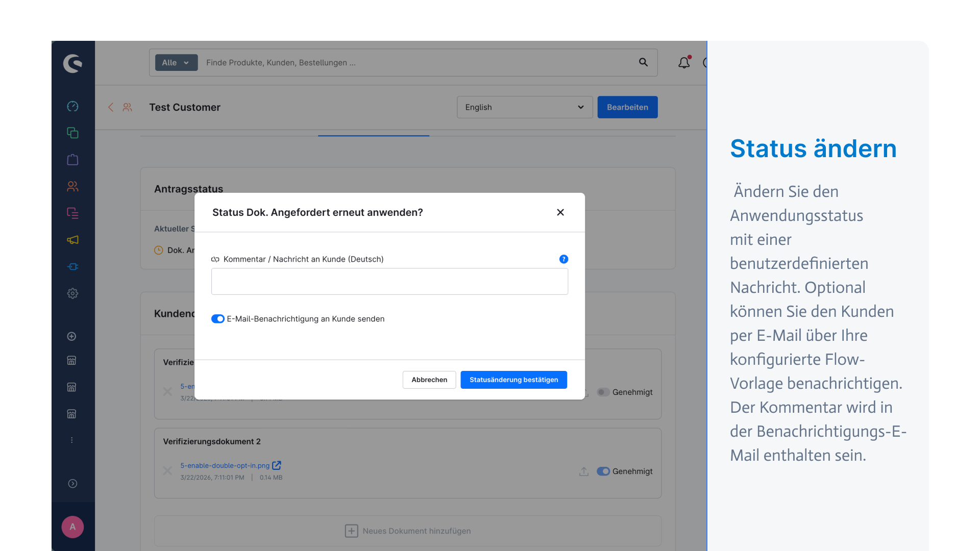This screenshot has width=980, height=551.
Task: Click dialog title Status Dok. Angefordert
Action: pos(317,212)
